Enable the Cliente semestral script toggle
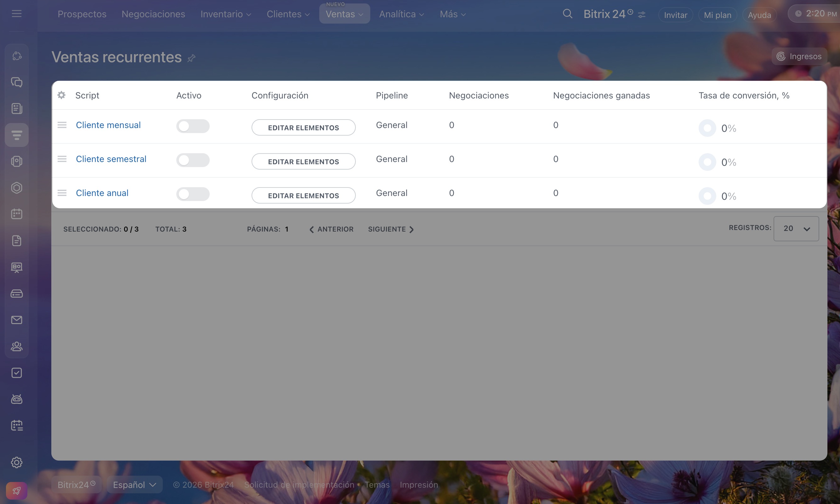Image resolution: width=840 pixels, height=504 pixels. (193, 160)
